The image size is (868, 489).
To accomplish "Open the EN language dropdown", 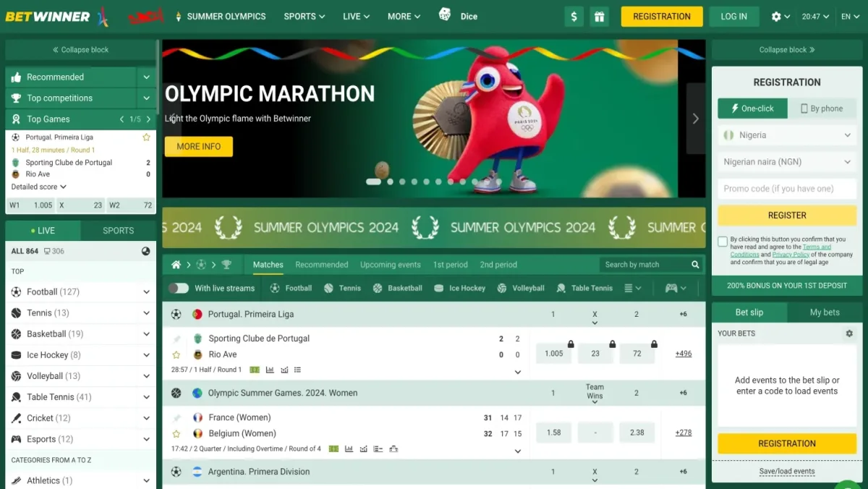I will point(851,17).
